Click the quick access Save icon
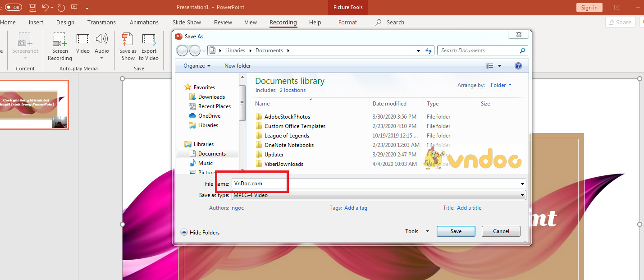Image resolution: width=644 pixels, height=280 pixels. (x=32, y=8)
